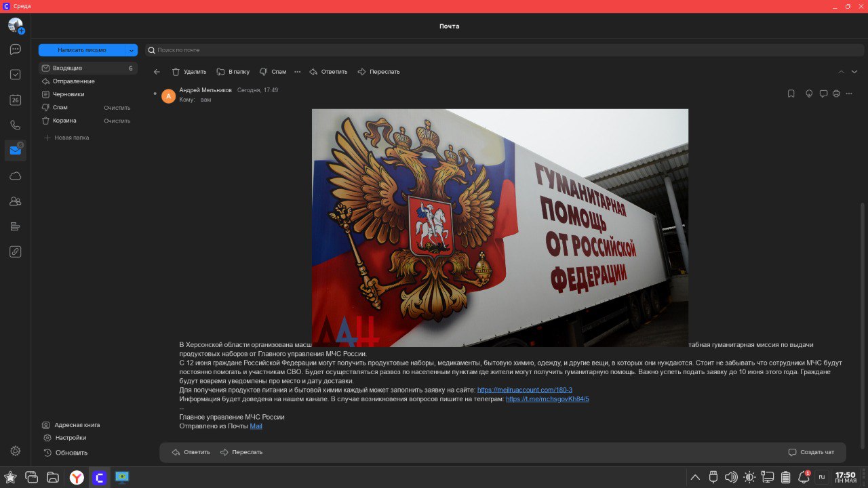Open the task view windows icon in the taskbar

coord(31,477)
